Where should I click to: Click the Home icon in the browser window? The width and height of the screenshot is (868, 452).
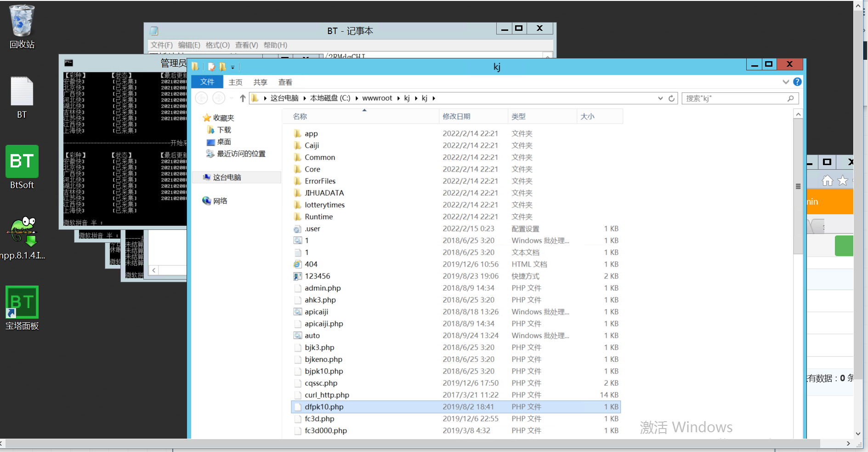(x=828, y=180)
